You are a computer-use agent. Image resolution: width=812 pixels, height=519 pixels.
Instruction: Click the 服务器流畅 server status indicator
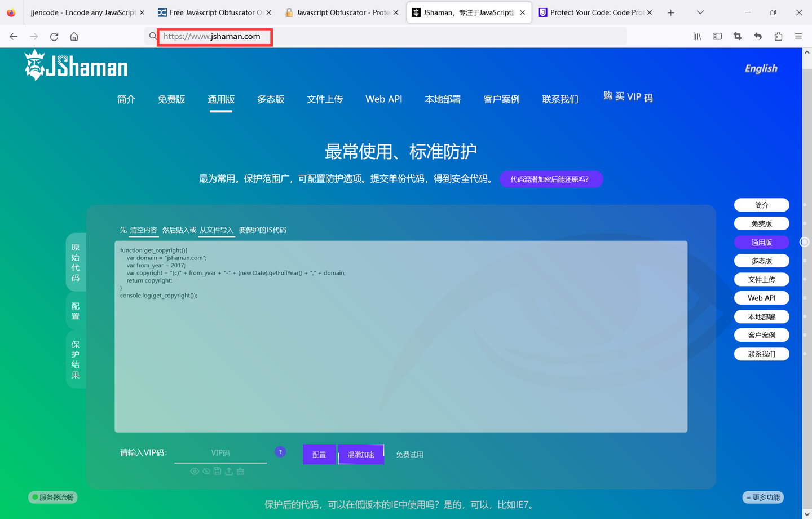point(52,497)
